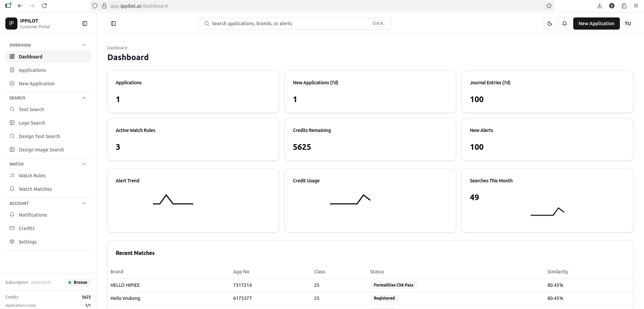Open the HELLO HIPIEE match row
Image resolution: width=644 pixels, height=309 pixels.
[125, 285]
